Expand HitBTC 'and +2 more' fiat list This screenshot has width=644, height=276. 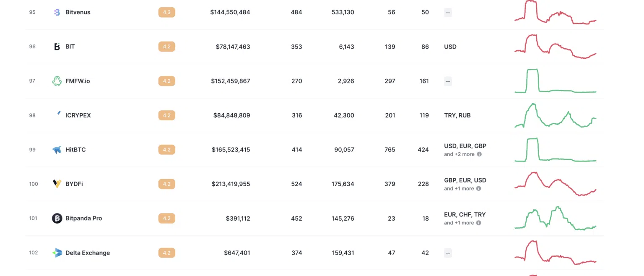(x=459, y=154)
